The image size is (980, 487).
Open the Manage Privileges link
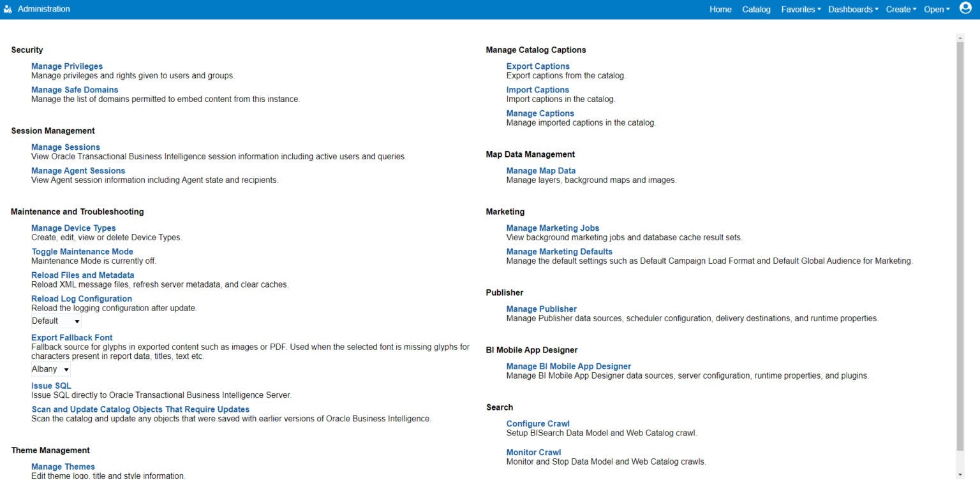point(67,66)
